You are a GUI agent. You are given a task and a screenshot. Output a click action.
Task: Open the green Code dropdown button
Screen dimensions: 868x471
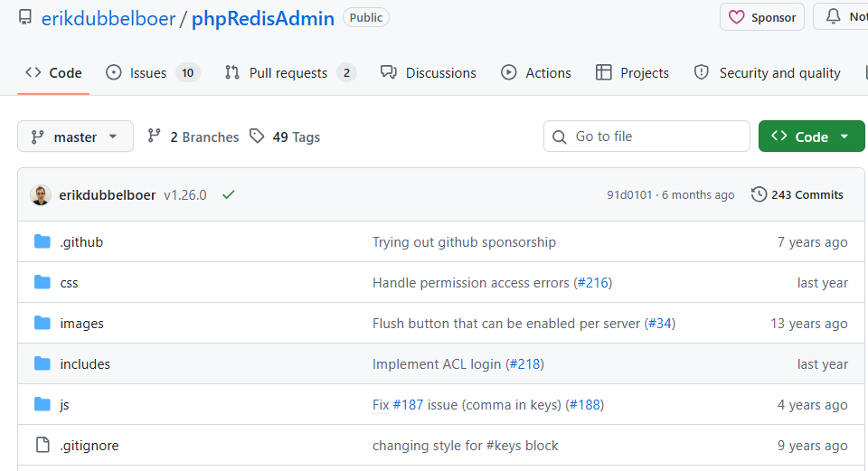click(812, 137)
